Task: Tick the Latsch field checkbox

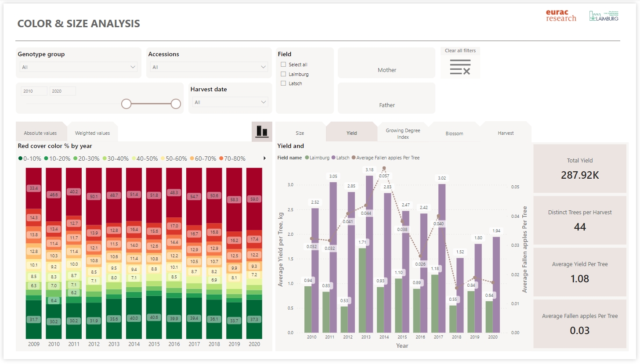Action: point(283,83)
